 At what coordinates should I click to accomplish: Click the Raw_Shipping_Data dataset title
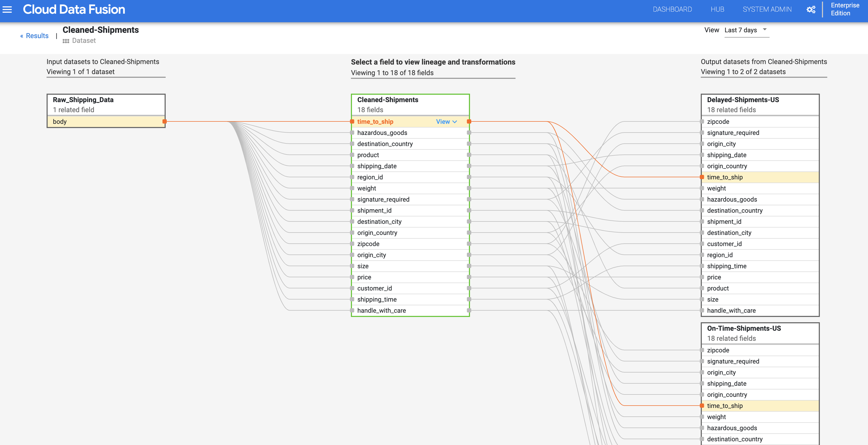pos(83,100)
